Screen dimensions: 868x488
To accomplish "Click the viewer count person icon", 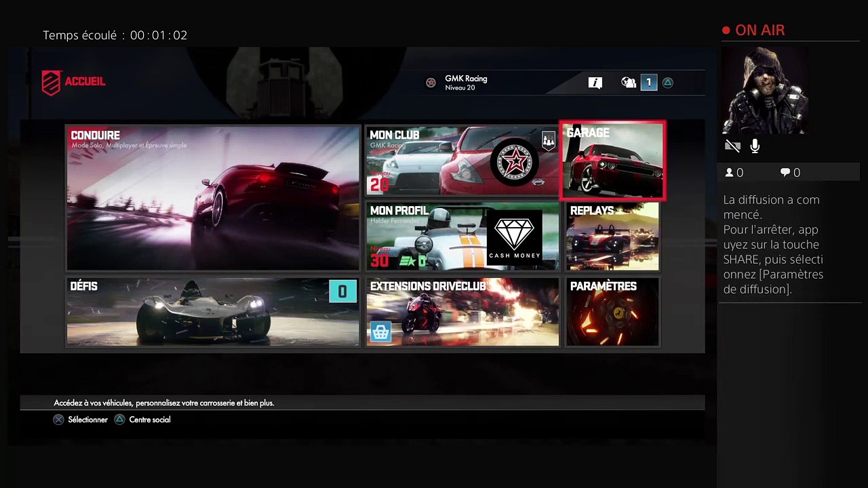I will click(x=730, y=173).
